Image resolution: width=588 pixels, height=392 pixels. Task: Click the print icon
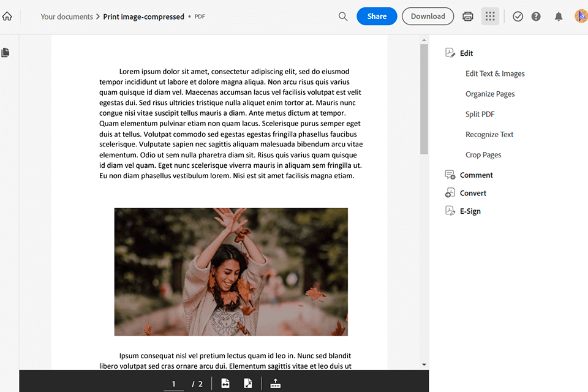click(x=467, y=16)
